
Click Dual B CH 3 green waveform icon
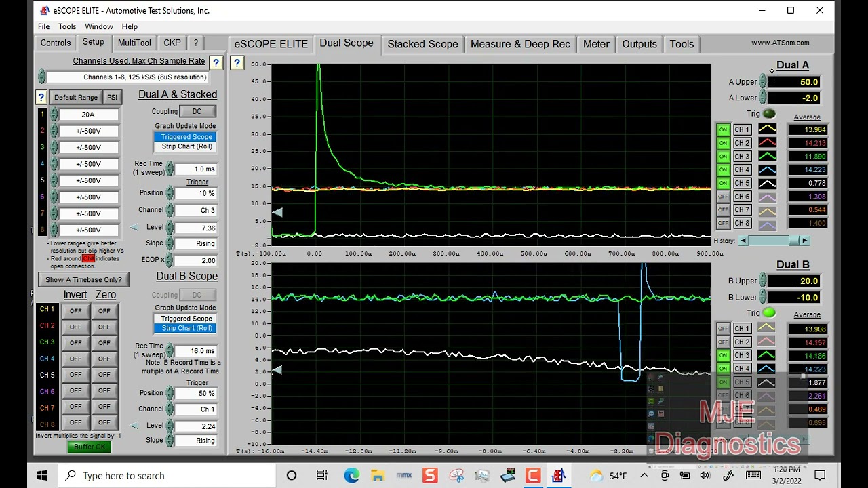click(766, 355)
